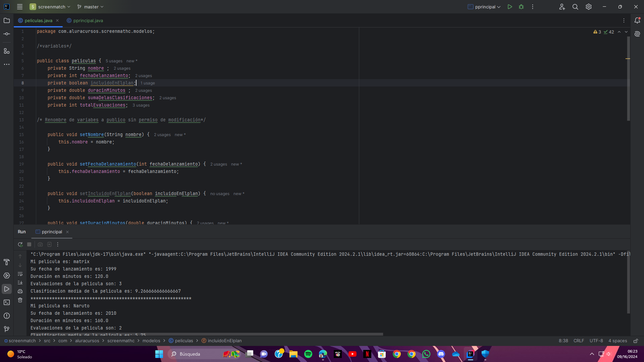This screenshot has height=362, width=644.
Task: Jump to next highlighted problem arrow
Action: (x=626, y=32)
